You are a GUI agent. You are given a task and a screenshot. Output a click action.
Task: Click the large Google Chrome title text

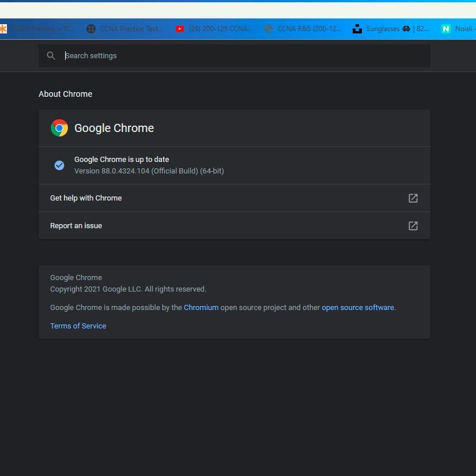tap(114, 128)
